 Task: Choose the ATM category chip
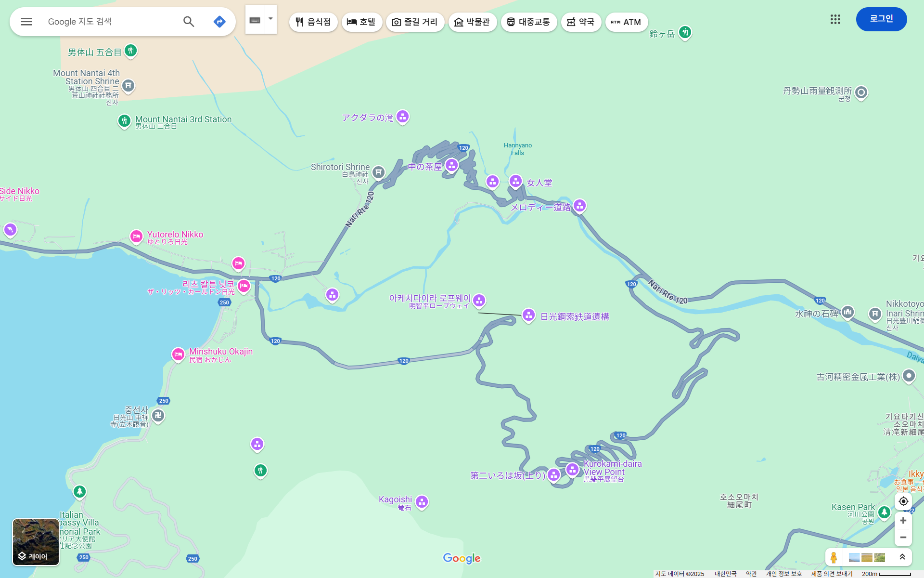(626, 22)
